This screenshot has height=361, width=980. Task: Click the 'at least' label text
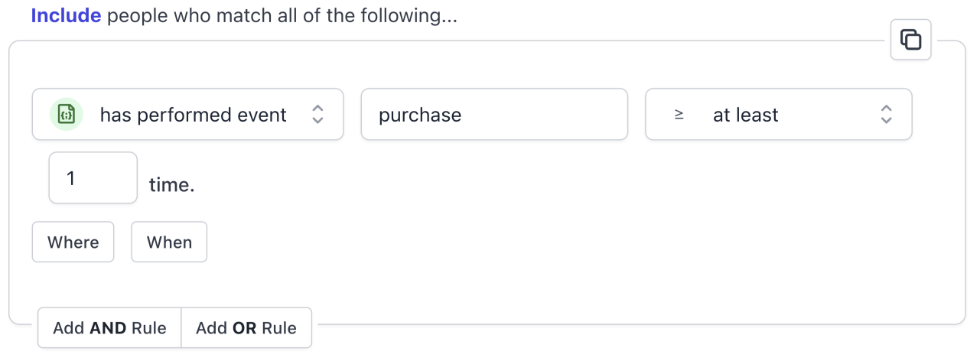pos(745,115)
